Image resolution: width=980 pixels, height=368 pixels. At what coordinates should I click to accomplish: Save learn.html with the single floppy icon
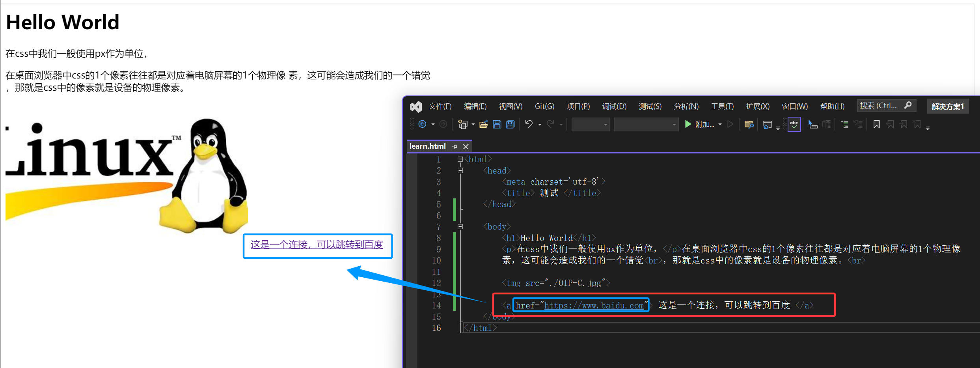(497, 124)
